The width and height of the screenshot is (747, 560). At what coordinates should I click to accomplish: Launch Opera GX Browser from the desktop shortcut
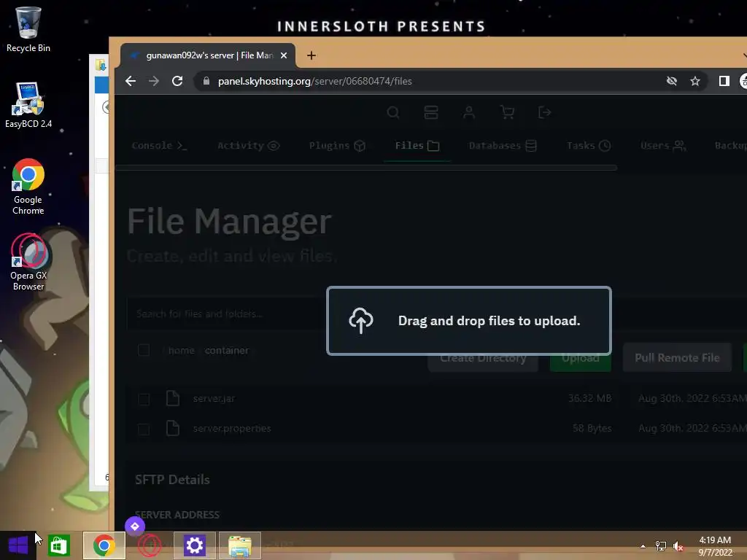pos(28,262)
